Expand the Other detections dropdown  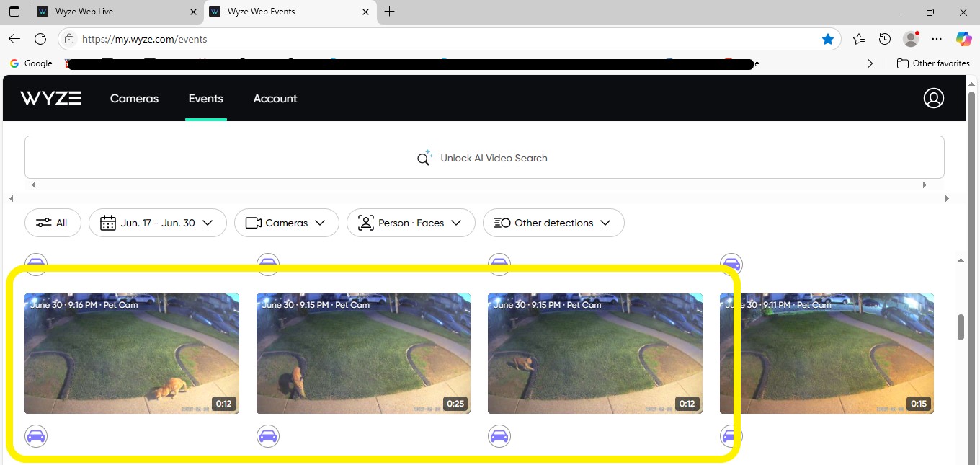click(553, 223)
